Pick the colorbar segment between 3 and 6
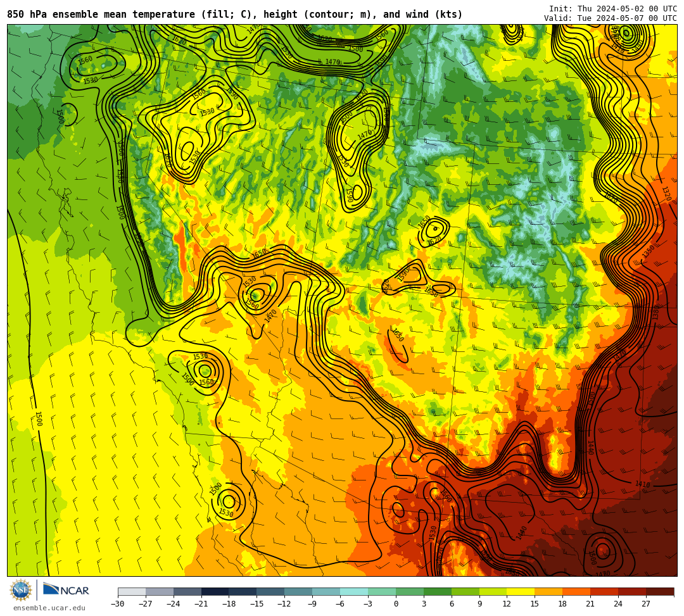 click(438, 591)
